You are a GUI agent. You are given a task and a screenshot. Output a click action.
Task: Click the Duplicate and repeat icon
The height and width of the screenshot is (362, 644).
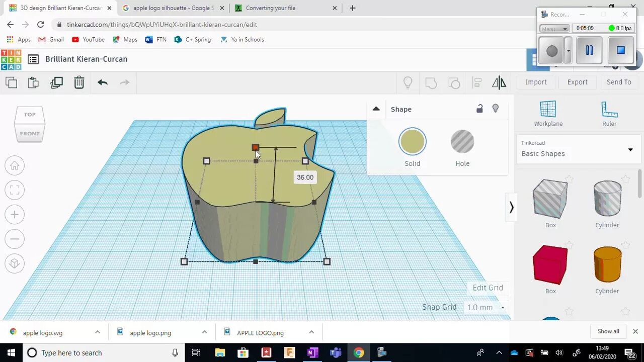click(56, 82)
